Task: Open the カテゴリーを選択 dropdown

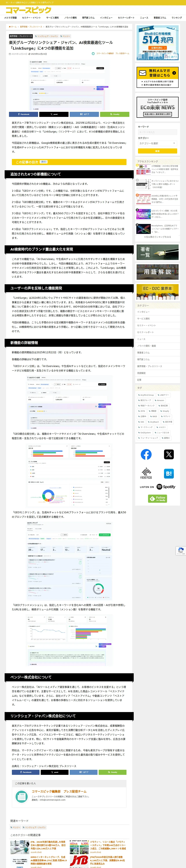Action: pyautogui.click(x=157, y=143)
